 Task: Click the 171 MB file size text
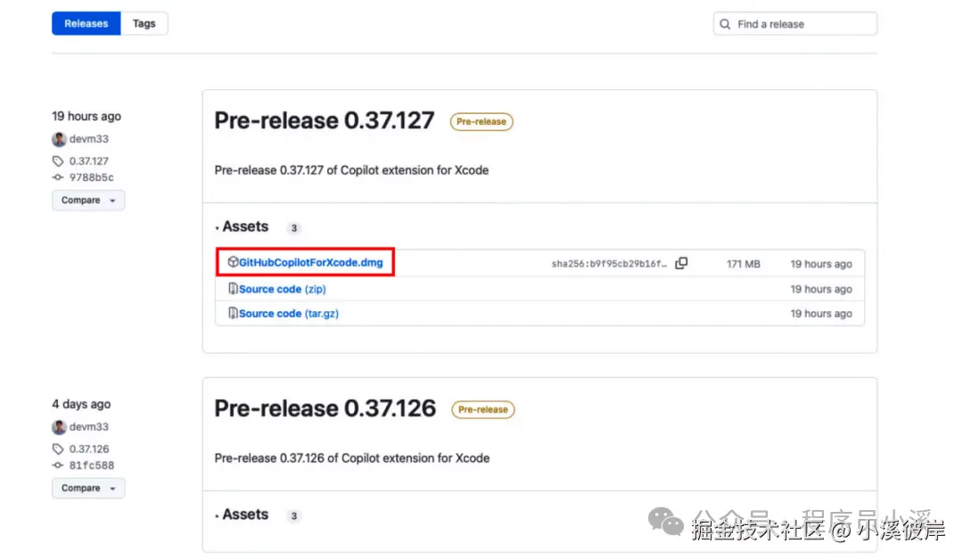click(743, 264)
